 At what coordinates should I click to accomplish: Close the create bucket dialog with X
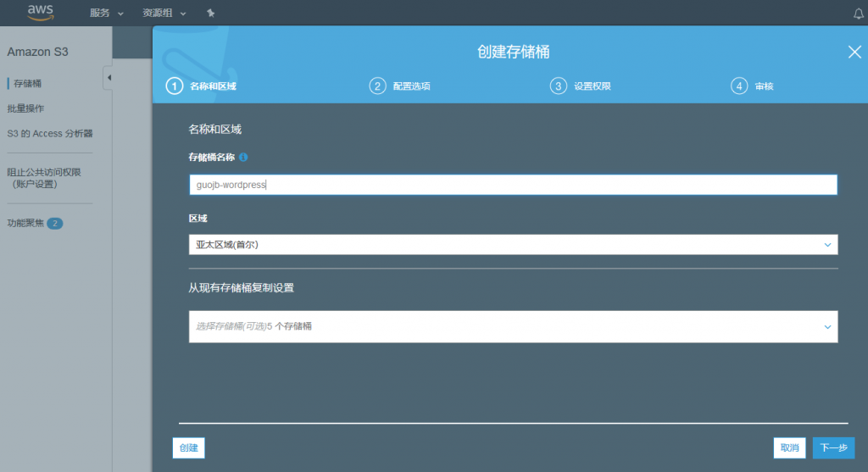click(x=854, y=52)
